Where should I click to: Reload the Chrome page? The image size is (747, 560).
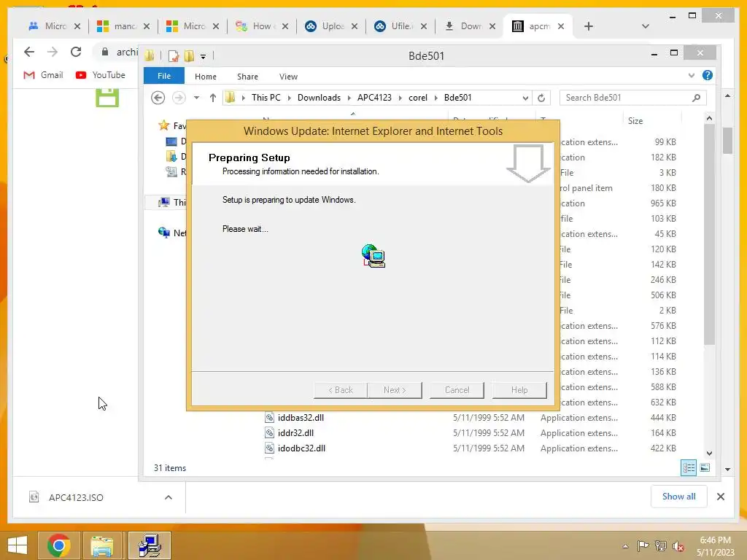[76, 52]
